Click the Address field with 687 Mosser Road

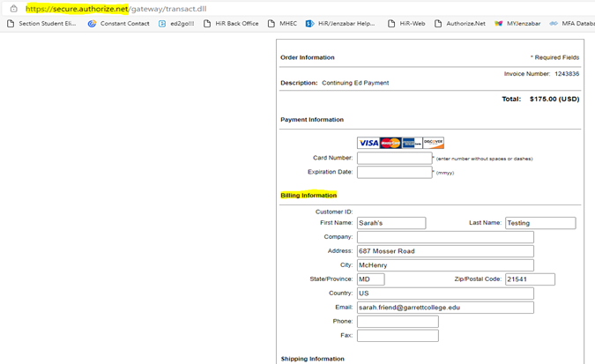[x=445, y=251]
